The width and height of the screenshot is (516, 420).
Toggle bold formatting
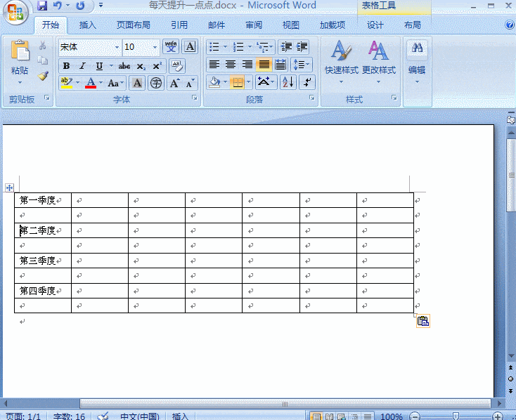pyautogui.click(x=66, y=66)
